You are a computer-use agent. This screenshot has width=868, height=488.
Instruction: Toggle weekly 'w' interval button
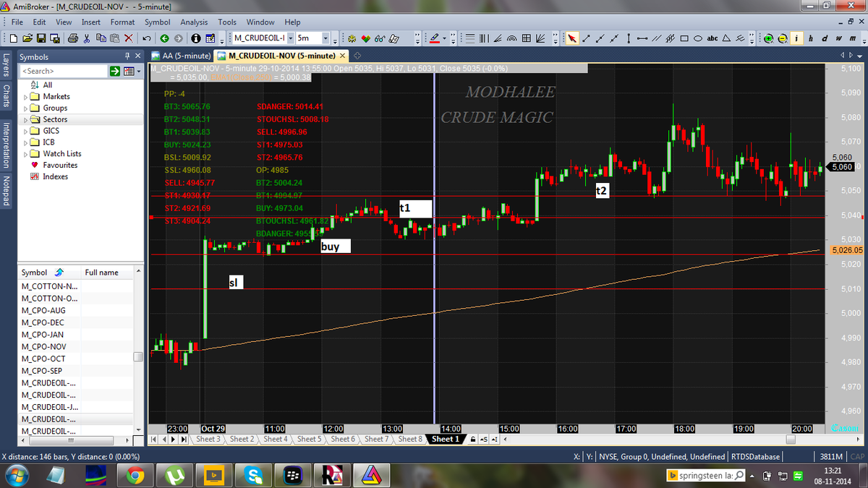[x=839, y=38]
